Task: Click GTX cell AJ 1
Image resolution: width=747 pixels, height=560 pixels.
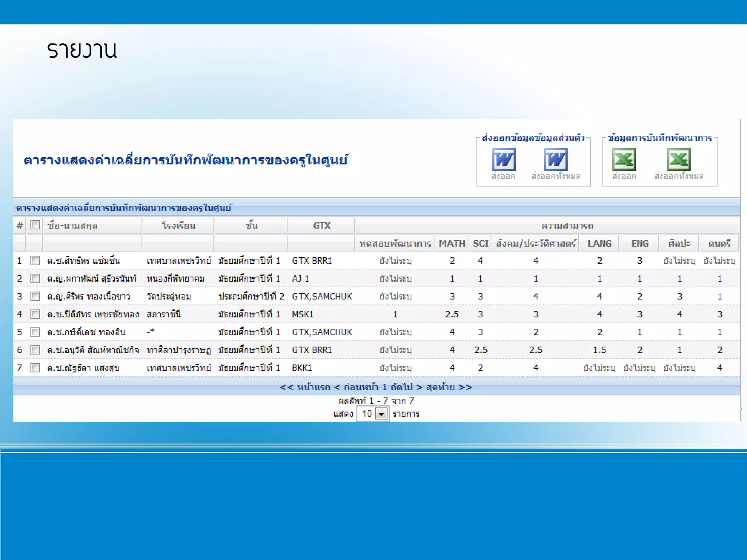Action: pyautogui.click(x=301, y=278)
